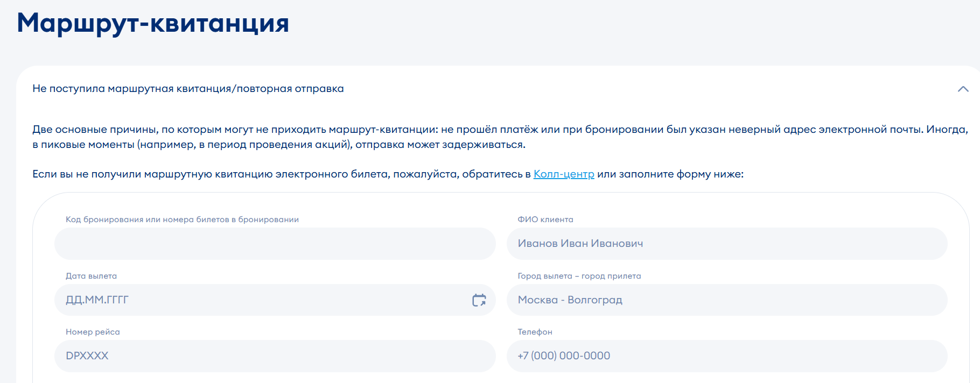
Task: Click the 'Номер рейса' field label
Action: (93, 332)
